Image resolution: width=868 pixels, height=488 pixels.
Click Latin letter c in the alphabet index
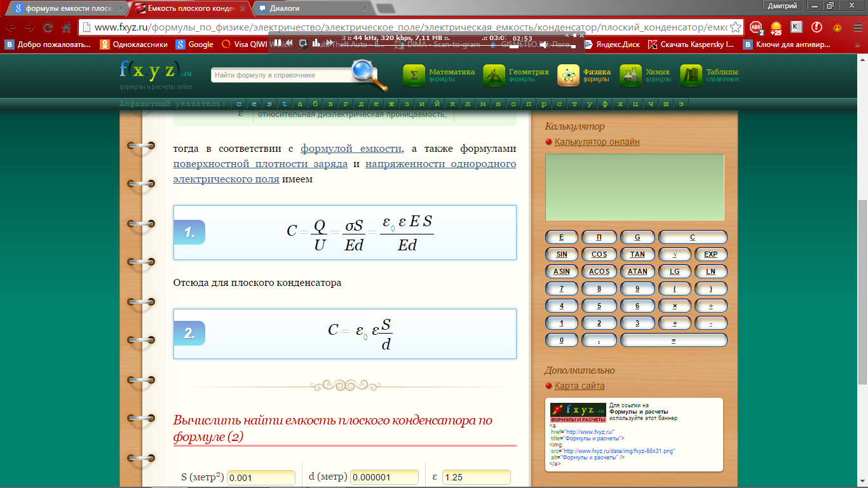click(x=239, y=104)
